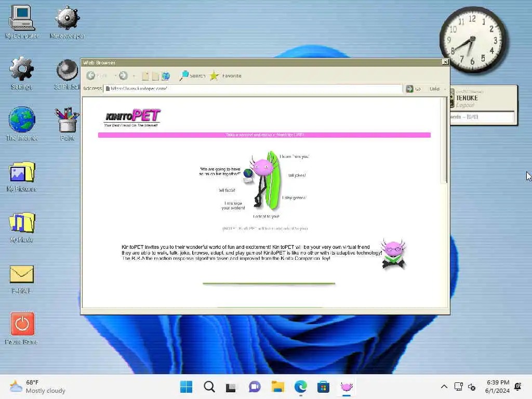Click the Favorite star in browser toolbar
Viewport: 532px width, 399px height.
[x=225, y=76]
